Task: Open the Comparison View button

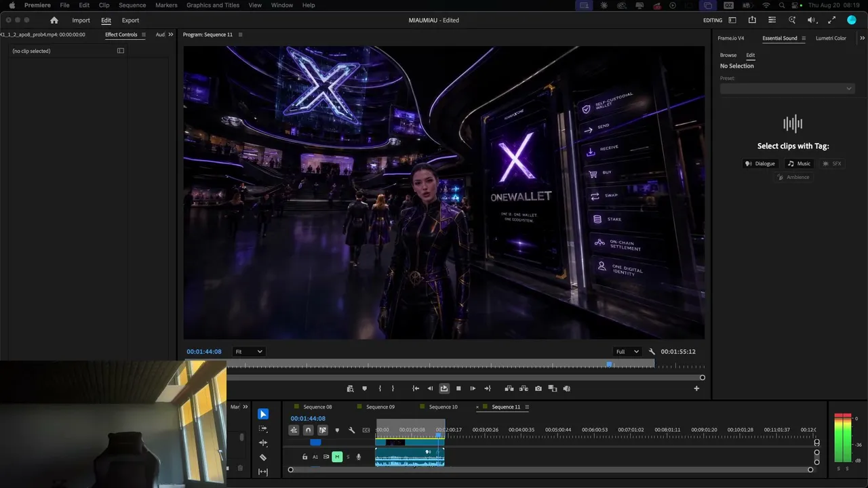Action: [x=553, y=388]
